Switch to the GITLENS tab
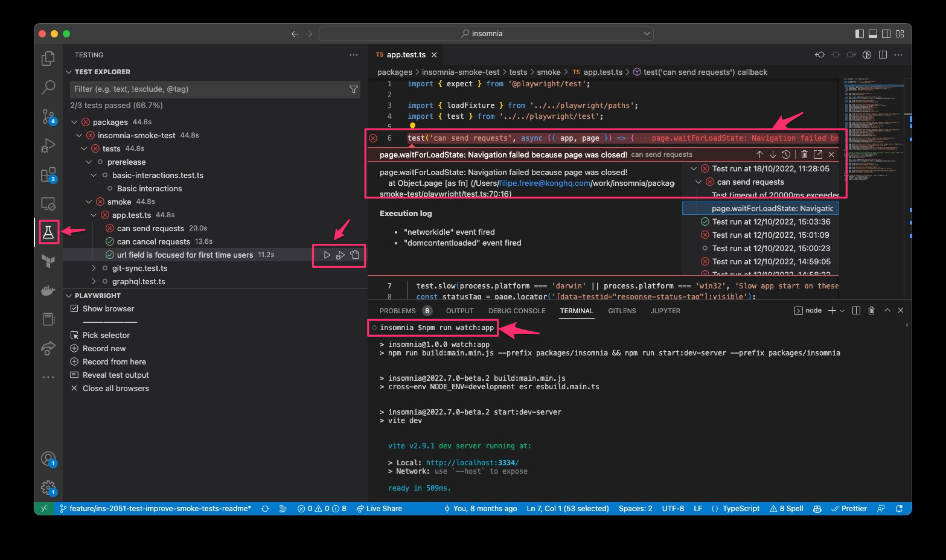 tap(622, 311)
